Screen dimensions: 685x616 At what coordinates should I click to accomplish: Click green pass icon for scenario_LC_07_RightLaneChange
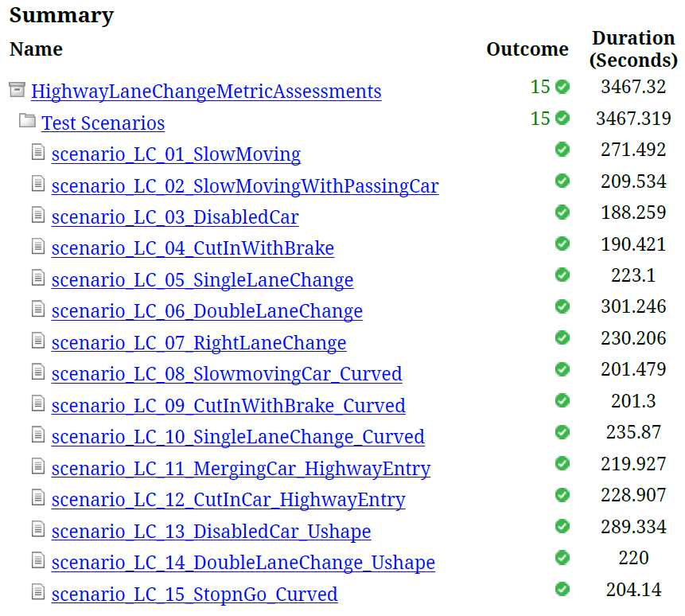click(x=562, y=338)
